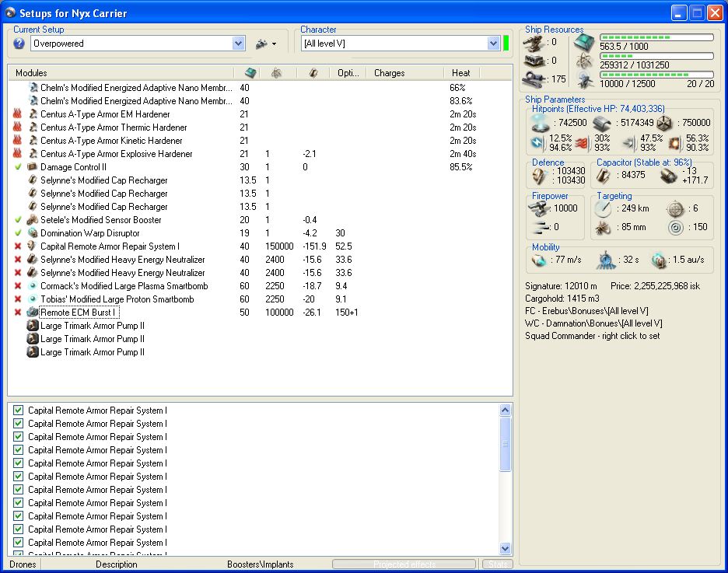
Task: Click the green character status swatch
Action: point(506,44)
